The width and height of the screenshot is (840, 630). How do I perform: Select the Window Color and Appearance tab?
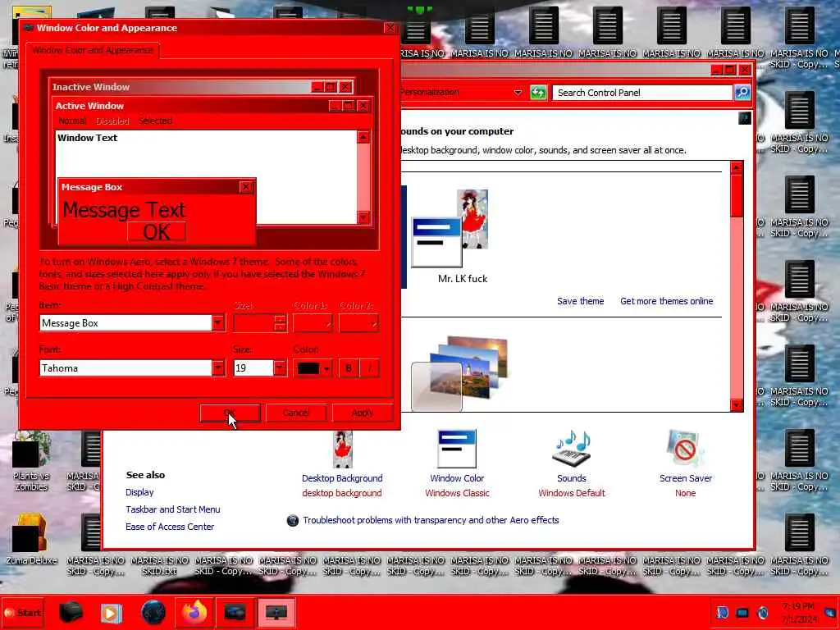(x=92, y=50)
